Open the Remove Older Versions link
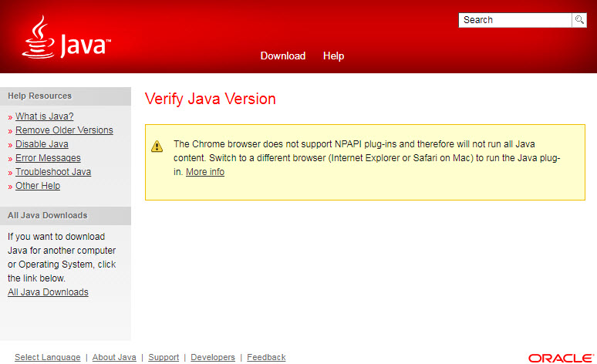Image resolution: width=597 pixels, height=364 pixels. point(64,130)
